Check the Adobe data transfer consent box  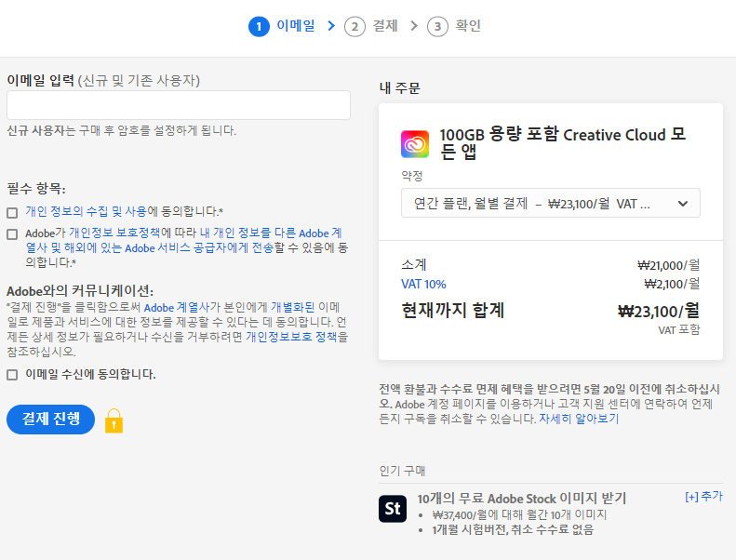[x=12, y=234]
